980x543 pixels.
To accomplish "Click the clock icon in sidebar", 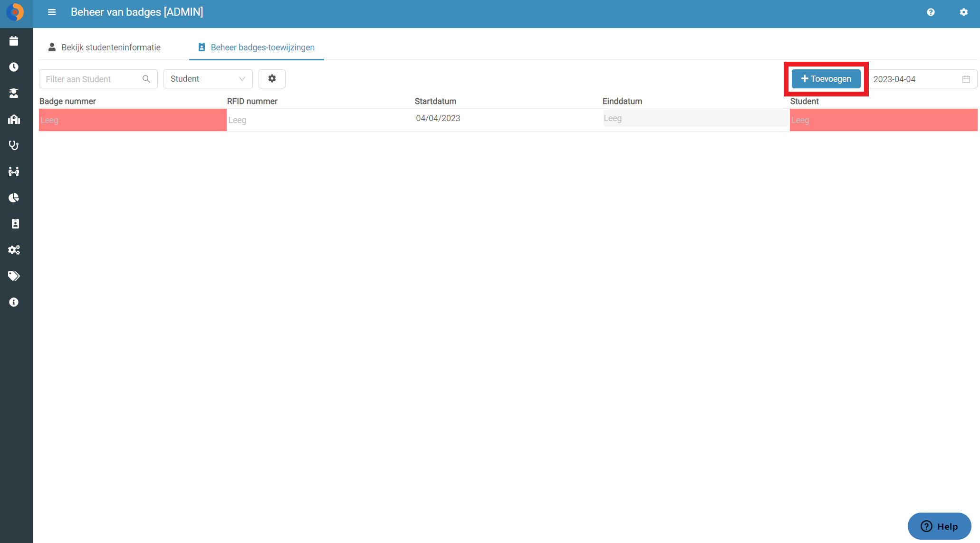I will tap(14, 67).
